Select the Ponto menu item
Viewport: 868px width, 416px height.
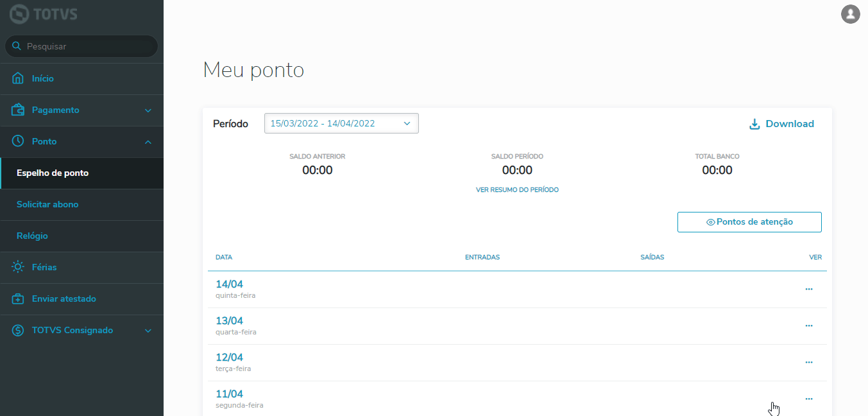point(81,141)
